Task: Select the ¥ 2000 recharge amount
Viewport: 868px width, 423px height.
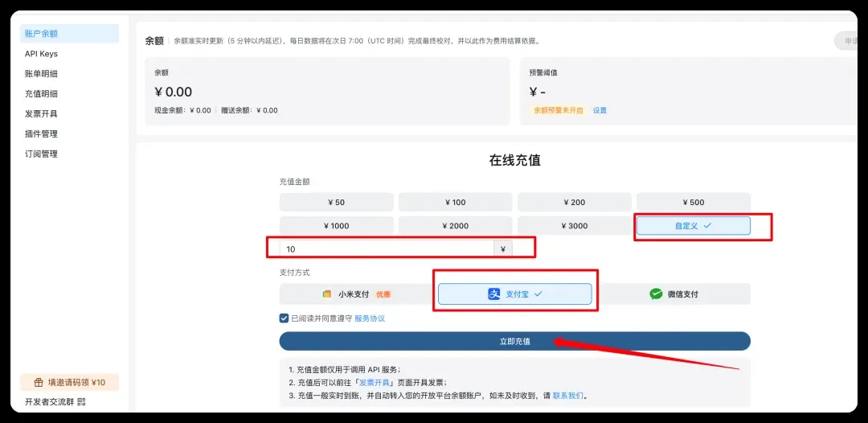Action: [456, 225]
